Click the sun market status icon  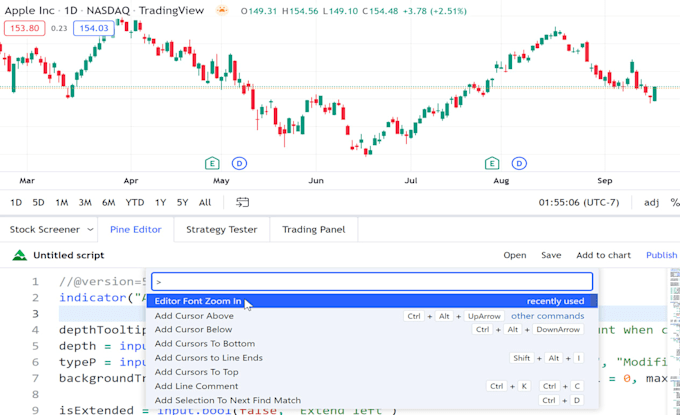click(222, 10)
